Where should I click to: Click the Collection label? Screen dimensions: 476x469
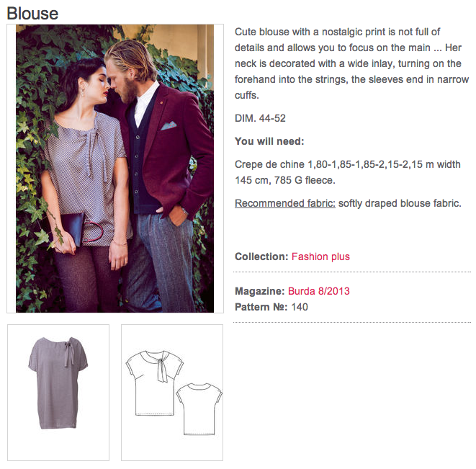point(261,256)
